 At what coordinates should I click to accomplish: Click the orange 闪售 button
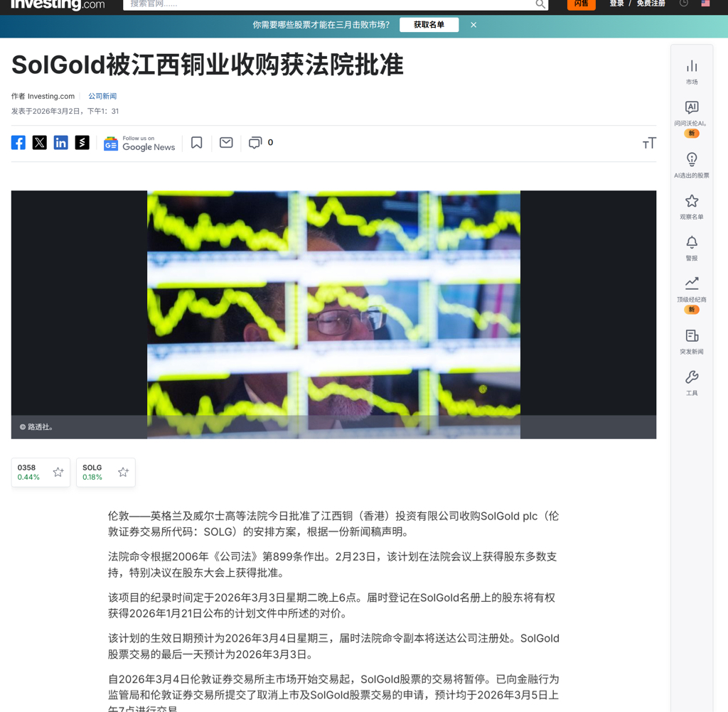point(582,4)
